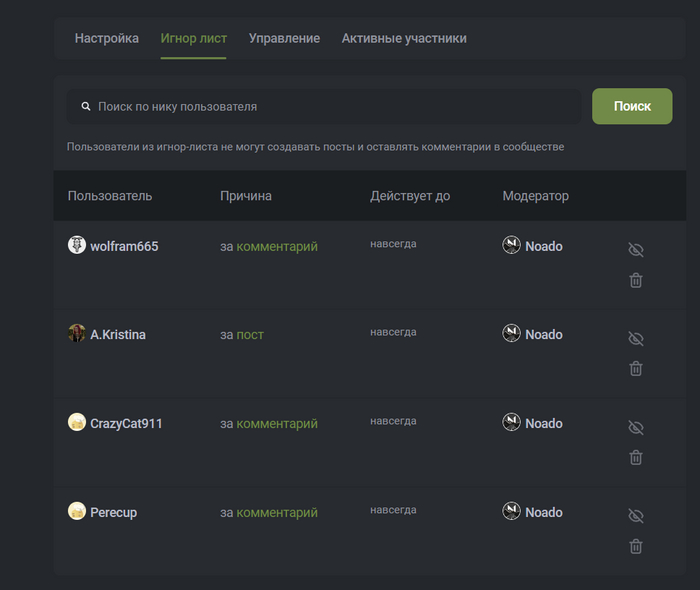Remove CrazyCat911 using trash icon
The height and width of the screenshot is (590, 700).
636,457
